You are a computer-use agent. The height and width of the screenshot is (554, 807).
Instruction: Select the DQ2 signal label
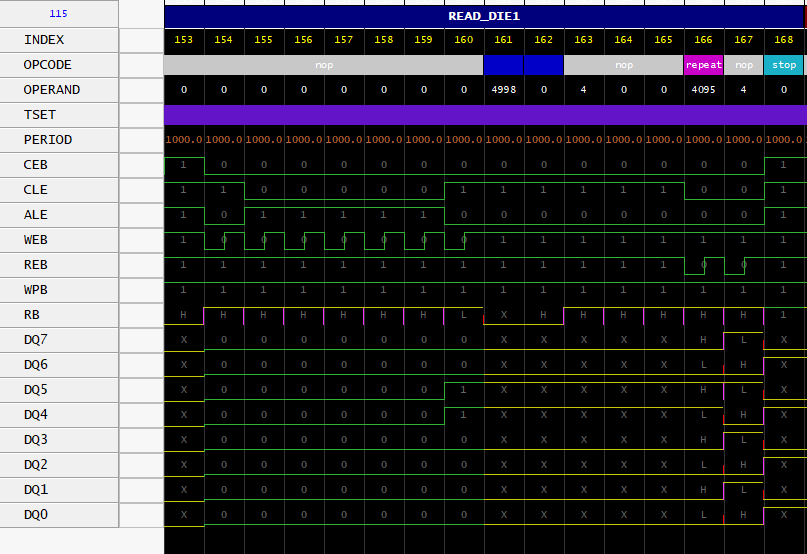(x=59, y=464)
